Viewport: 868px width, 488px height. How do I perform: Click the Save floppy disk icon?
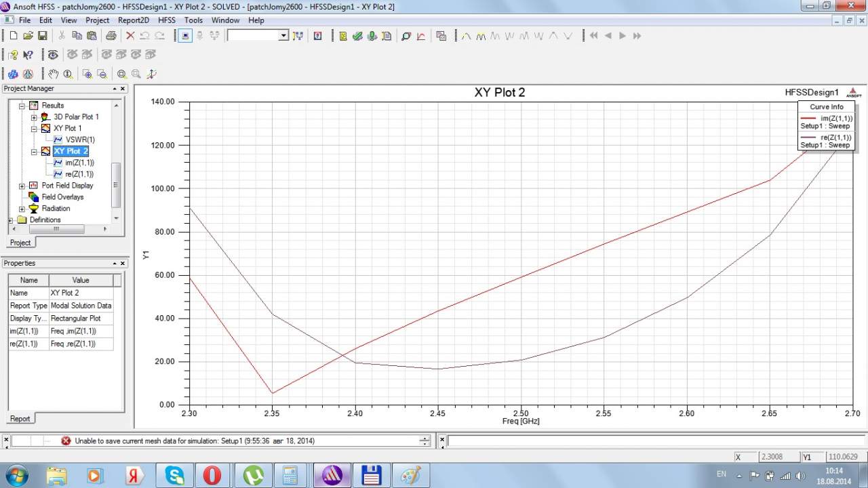42,36
